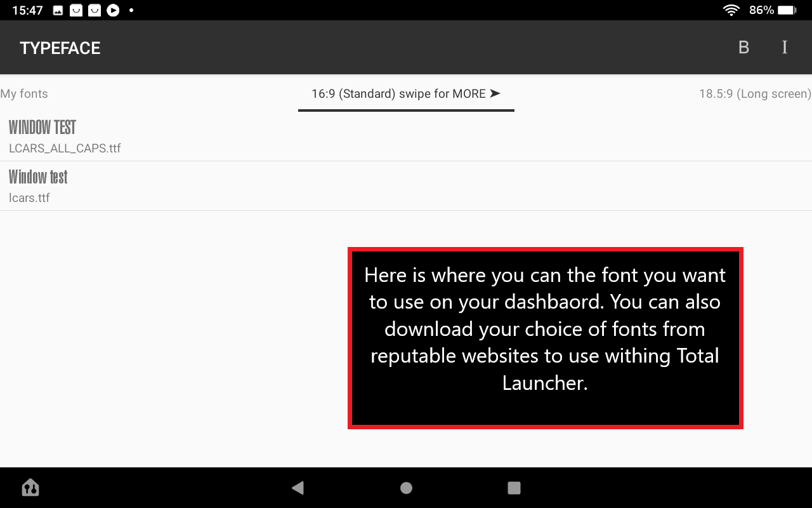Screen dimensions: 812x508
Task: Tap the launcher home icon in navigation bar
Action: (x=30, y=488)
